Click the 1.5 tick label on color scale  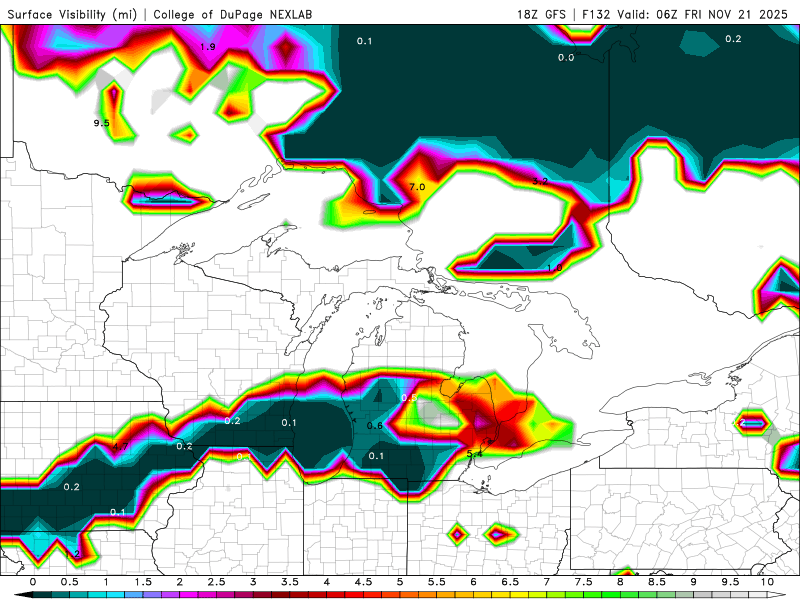(143, 582)
